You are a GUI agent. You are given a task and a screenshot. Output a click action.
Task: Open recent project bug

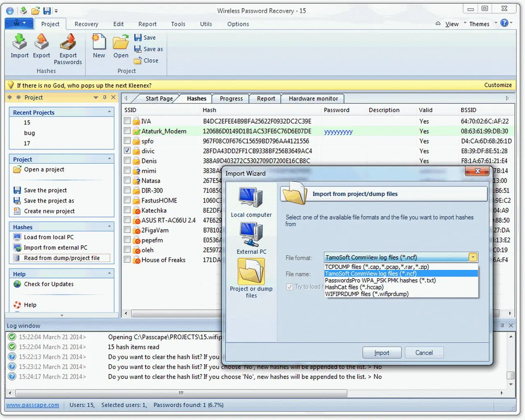30,133
